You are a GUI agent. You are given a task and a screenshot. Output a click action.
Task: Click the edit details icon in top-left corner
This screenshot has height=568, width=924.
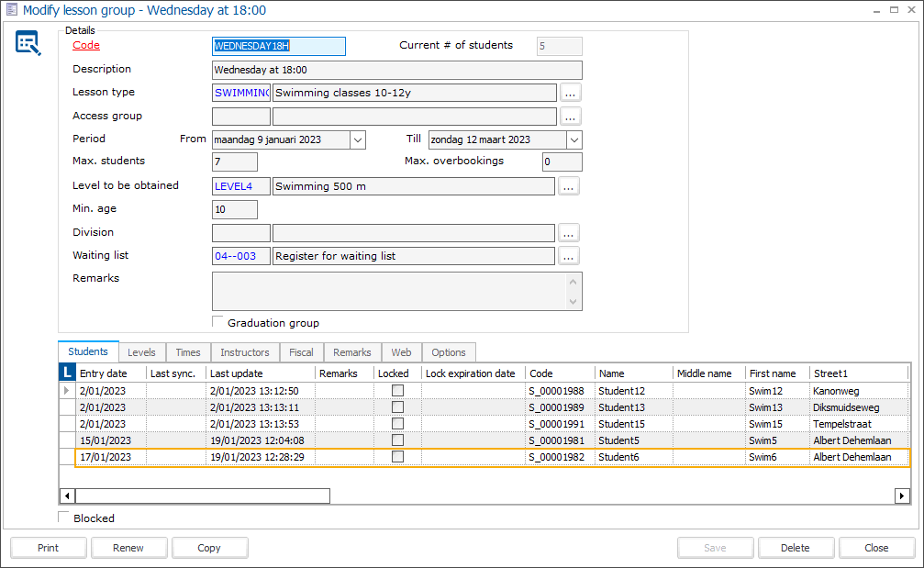(x=28, y=43)
